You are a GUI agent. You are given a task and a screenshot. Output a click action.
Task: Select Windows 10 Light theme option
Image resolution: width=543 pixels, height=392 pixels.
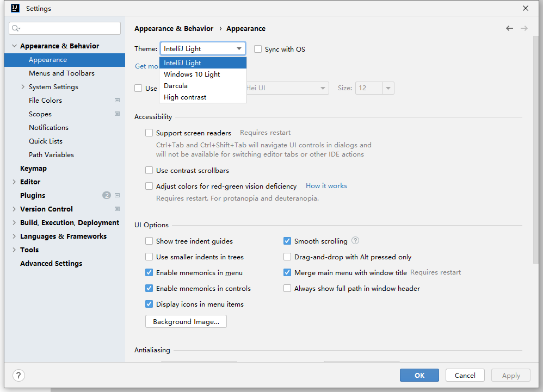pyautogui.click(x=203, y=74)
